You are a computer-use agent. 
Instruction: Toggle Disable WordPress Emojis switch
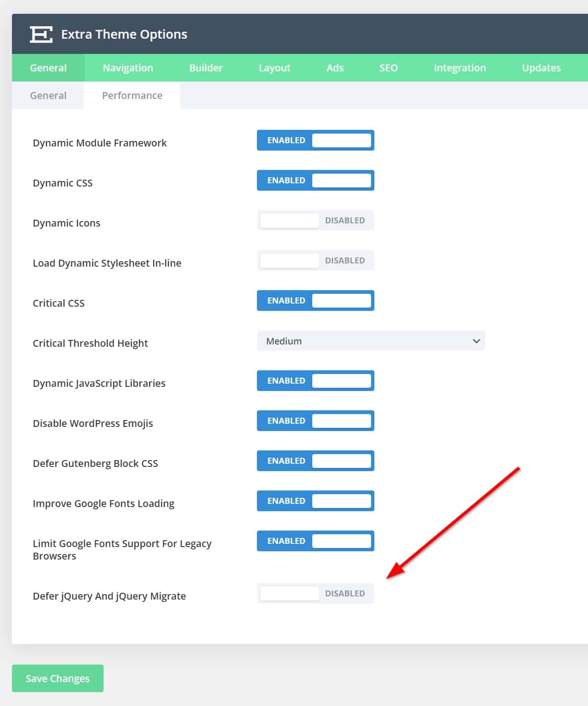click(x=315, y=421)
